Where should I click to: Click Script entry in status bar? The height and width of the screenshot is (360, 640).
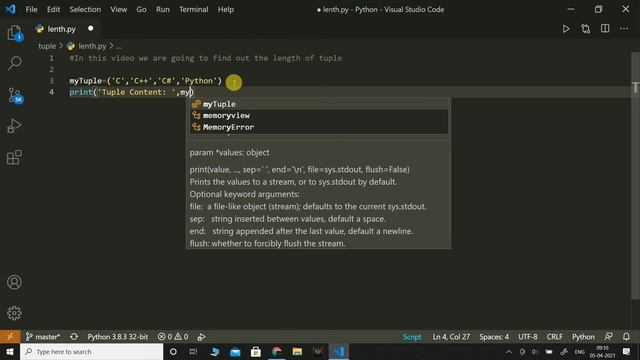point(412,337)
